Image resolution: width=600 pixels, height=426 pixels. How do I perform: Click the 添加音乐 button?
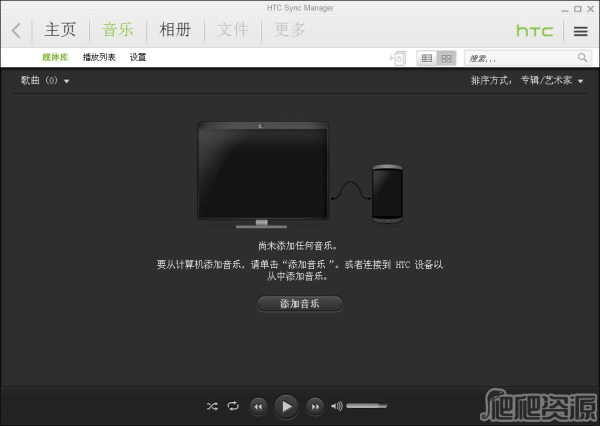point(300,304)
